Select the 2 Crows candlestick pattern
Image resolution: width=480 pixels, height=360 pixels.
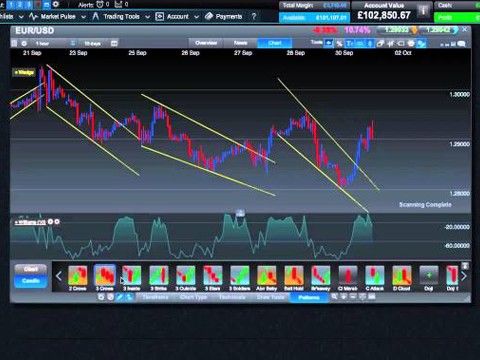[x=78, y=278]
